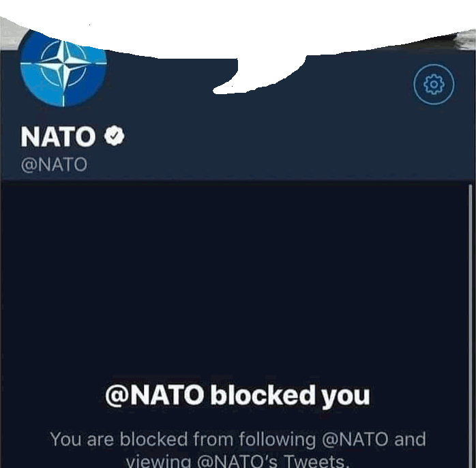The width and height of the screenshot is (476, 468).
Task: Click @NATO after "blocked from following"
Action: (355, 439)
